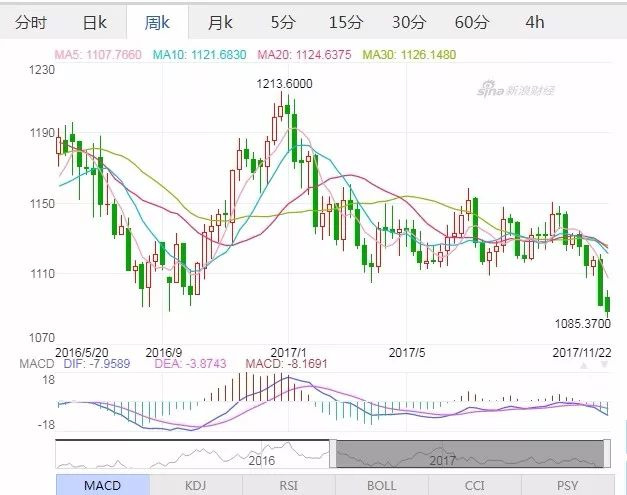Switch to the 月k monthly chart tab
Screen dimensions: 627x495
(220, 22)
